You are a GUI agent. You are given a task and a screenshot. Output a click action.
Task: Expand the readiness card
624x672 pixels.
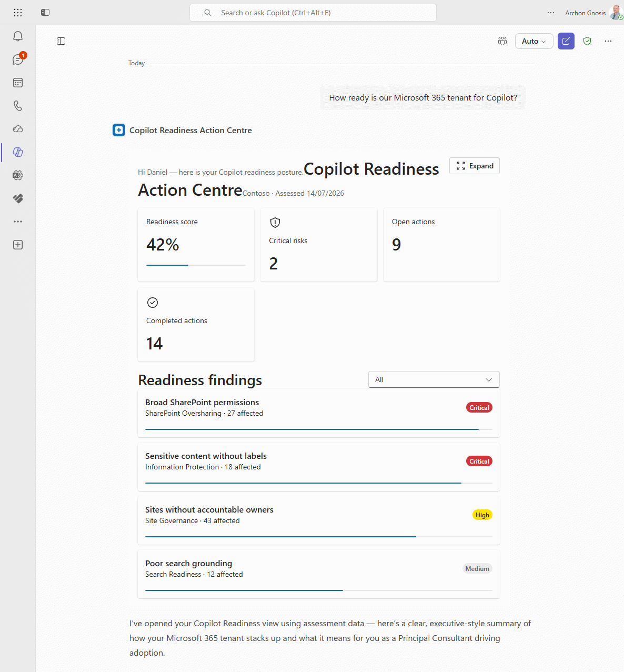pyautogui.click(x=475, y=166)
